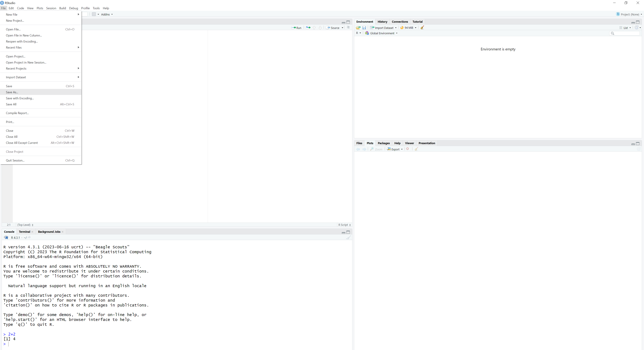Click the load workspace folder icon
Viewport: 644px width, 350px height.
coord(358,28)
